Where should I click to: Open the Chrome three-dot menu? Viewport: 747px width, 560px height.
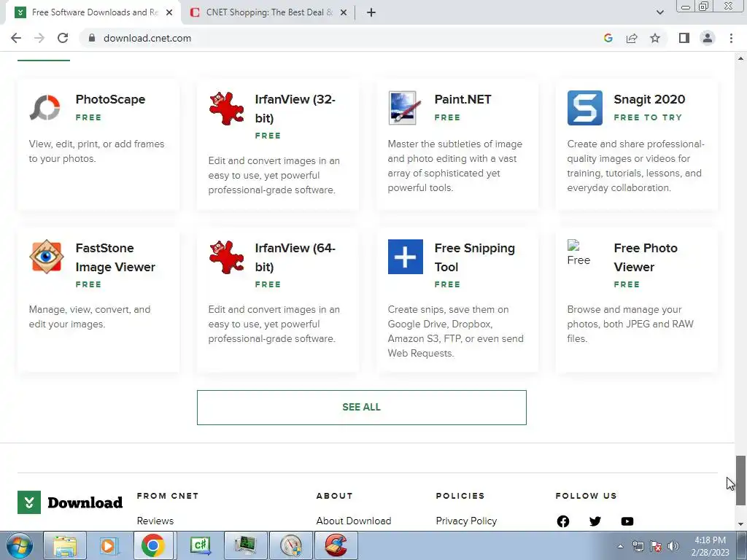(x=731, y=38)
